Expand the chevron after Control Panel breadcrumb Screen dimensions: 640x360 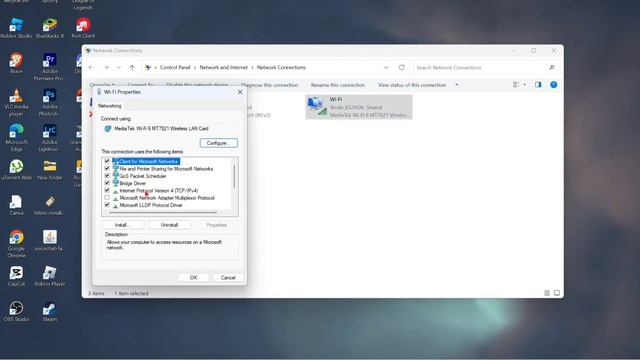[x=195, y=67]
